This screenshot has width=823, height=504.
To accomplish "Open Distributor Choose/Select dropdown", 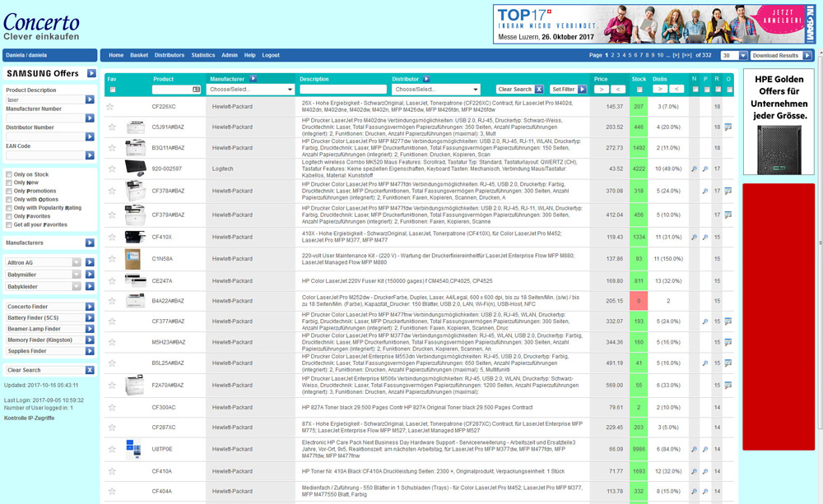I will [435, 90].
